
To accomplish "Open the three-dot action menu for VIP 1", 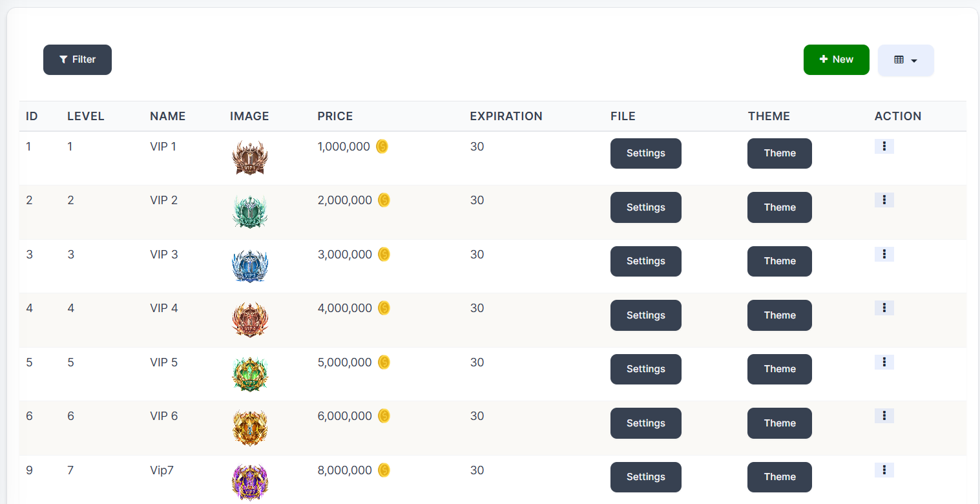I will (x=884, y=146).
